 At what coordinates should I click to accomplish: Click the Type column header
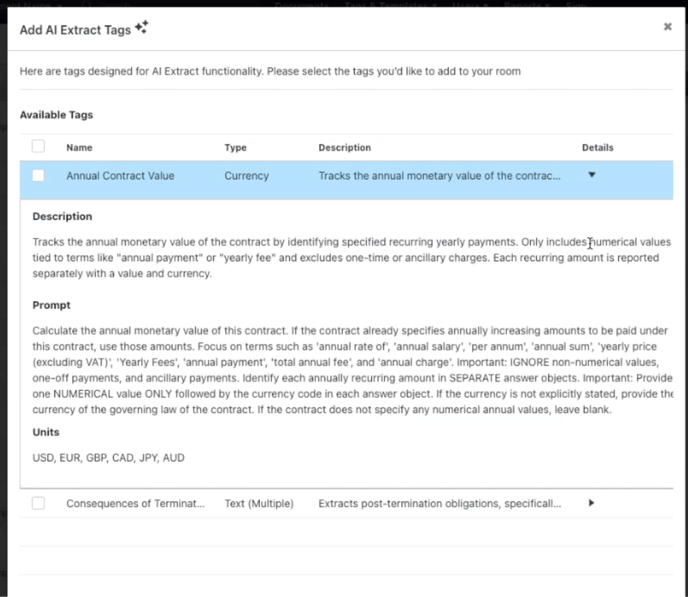[235, 148]
